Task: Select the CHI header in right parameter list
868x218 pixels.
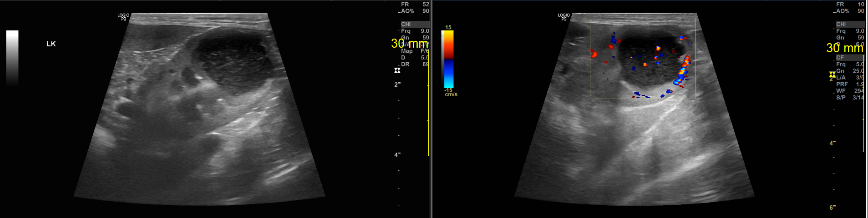Action: [841, 25]
